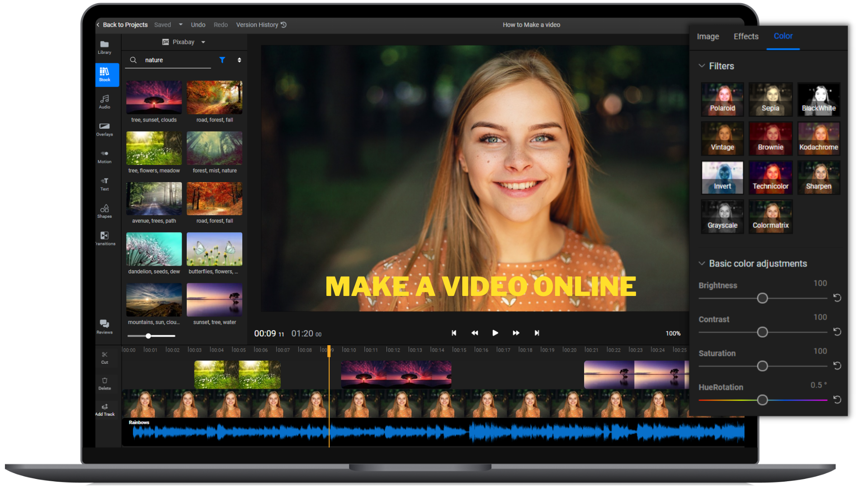868x488 pixels.
Task: Click the orange playhead marker
Action: pos(329,352)
